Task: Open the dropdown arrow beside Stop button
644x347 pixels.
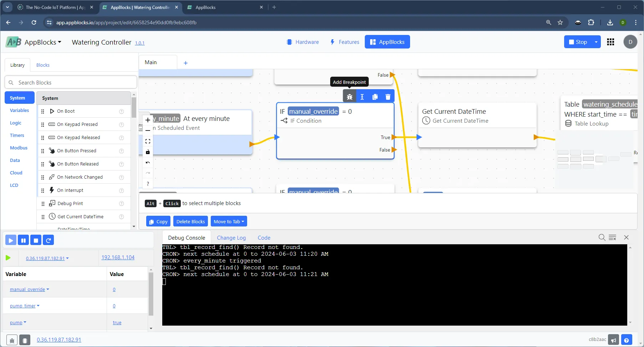Action: 596,42
